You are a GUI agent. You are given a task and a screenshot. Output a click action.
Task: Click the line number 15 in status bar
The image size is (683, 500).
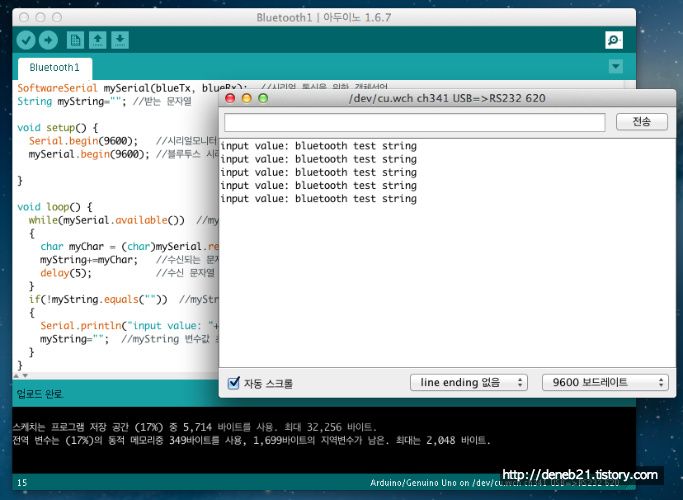pyautogui.click(x=22, y=483)
